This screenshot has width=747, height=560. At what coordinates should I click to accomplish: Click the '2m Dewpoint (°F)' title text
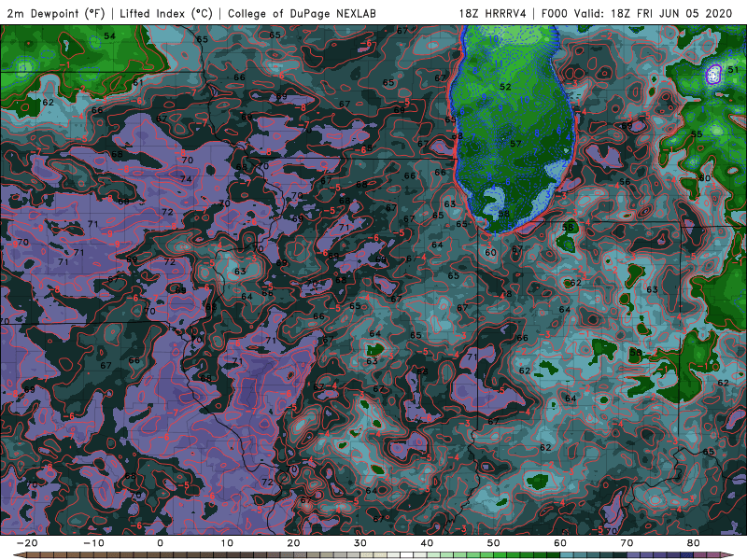tap(56, 13)
